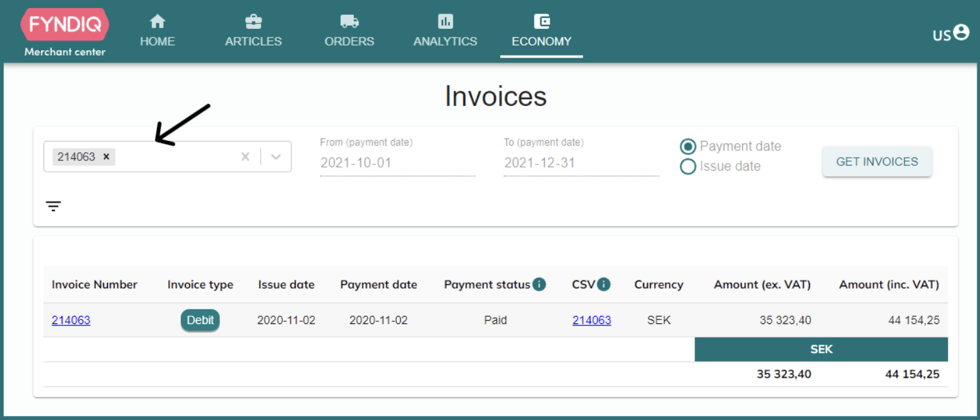Screen dimensions: 980x420
Task: Click the Invoice Number column header
Action: click(95, 284)
